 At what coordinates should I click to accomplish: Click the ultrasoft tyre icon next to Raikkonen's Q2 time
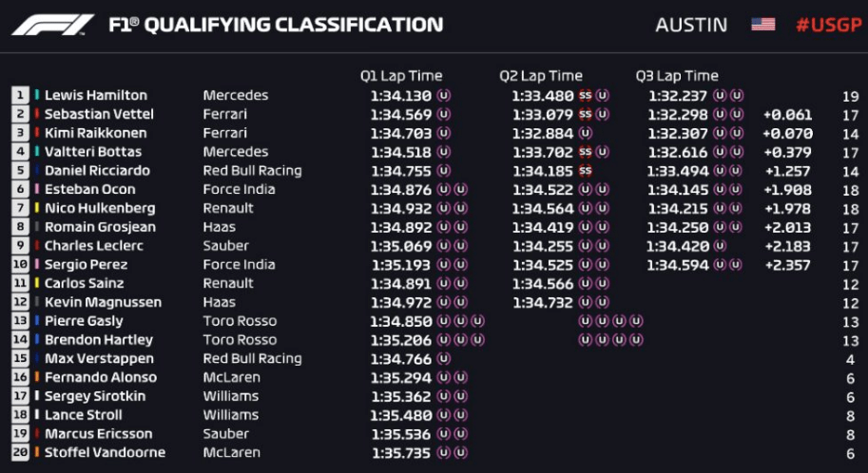(x=585, y=133)
